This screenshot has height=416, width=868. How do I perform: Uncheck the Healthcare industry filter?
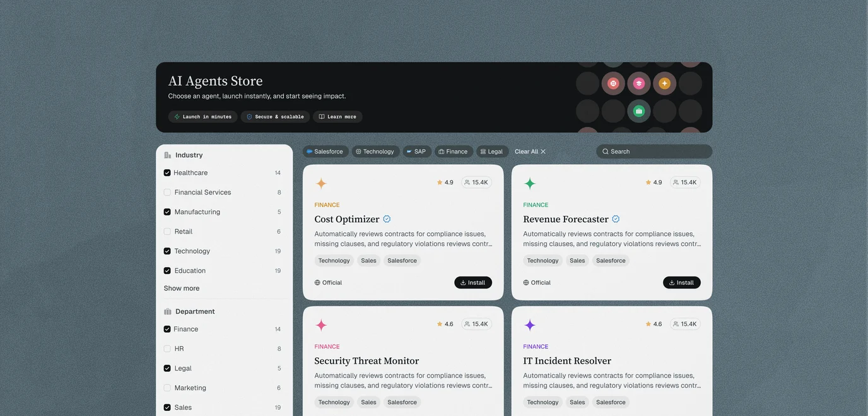[167, 173]
